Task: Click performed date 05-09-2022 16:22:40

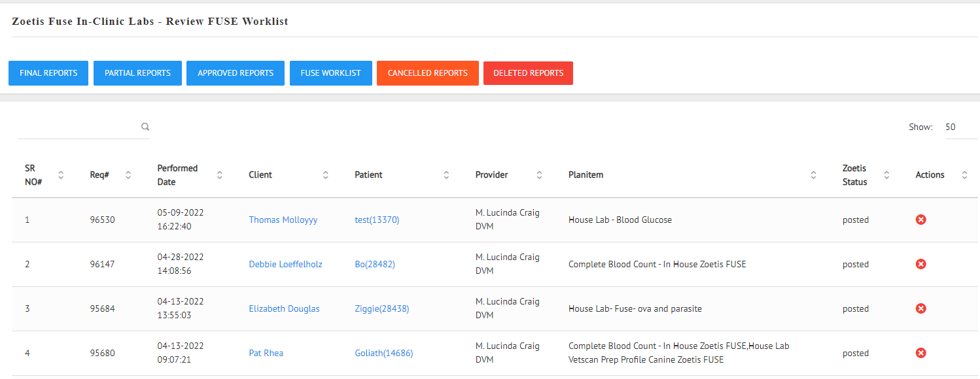Action: 181,220
